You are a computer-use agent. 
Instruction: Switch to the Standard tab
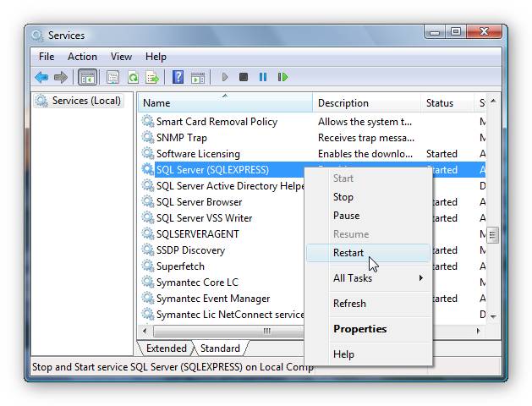tap(220, 348)
